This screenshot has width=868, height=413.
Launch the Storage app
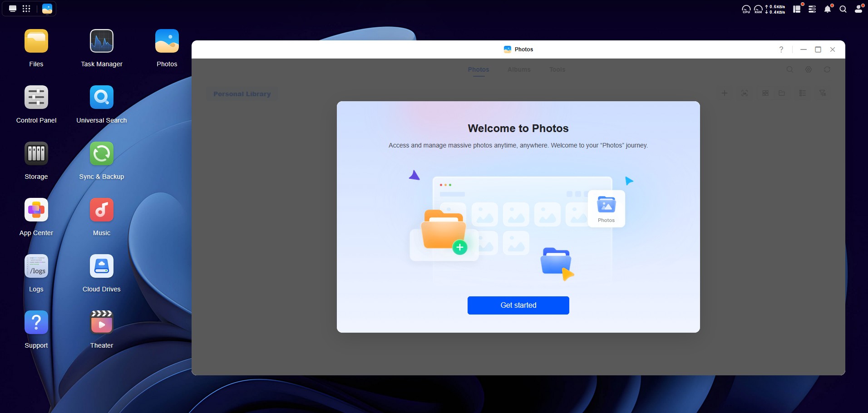(36, 154)
